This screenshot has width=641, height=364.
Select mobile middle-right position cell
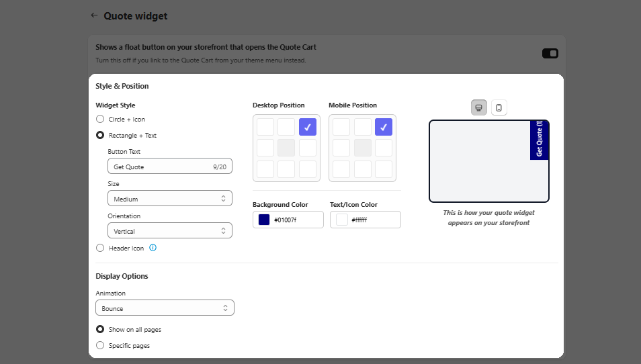(384, 148)
